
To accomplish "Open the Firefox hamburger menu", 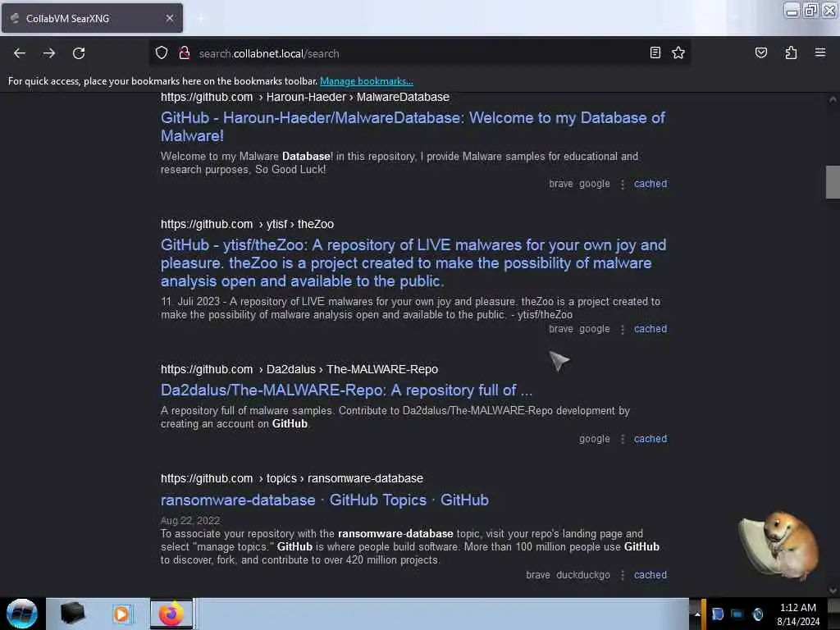I will [820, 53].
